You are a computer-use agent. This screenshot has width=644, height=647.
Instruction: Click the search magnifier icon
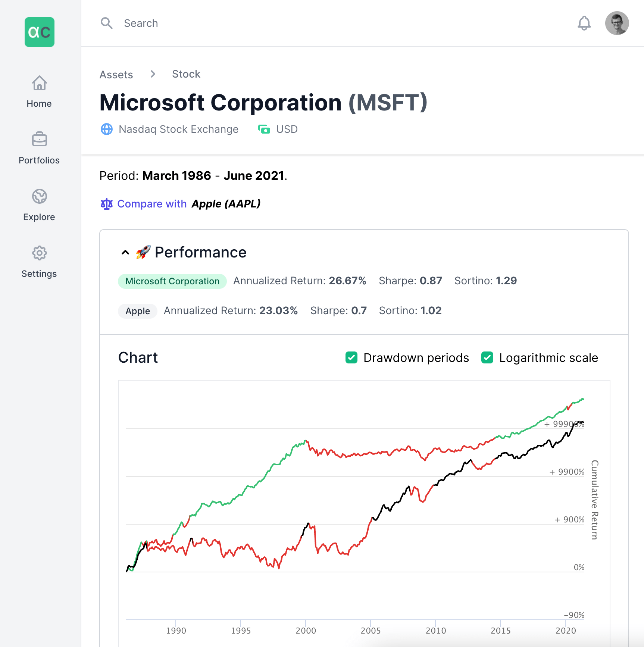107,23
